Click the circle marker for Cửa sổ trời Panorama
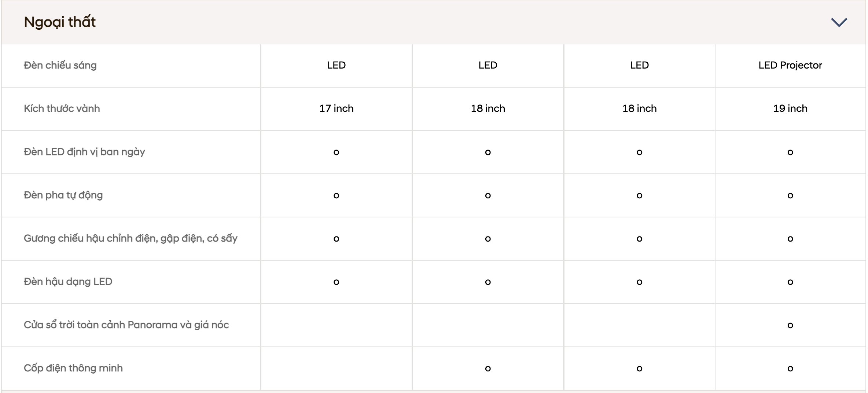Screen dimensions: 868x393 click(790, 325)
